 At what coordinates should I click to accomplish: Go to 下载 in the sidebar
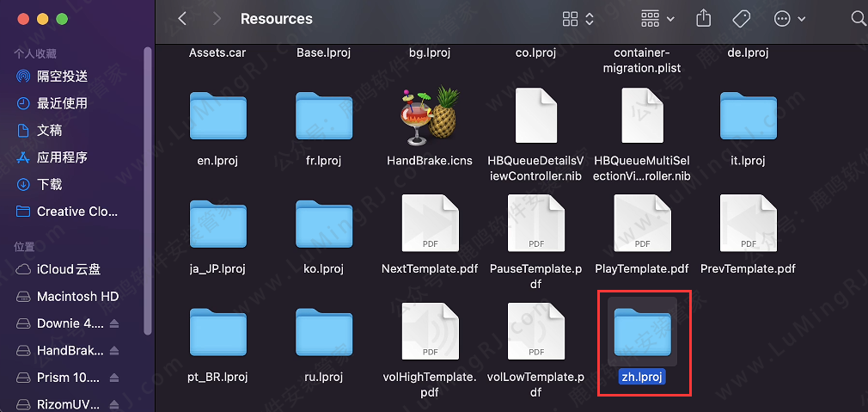coord(49,184)
